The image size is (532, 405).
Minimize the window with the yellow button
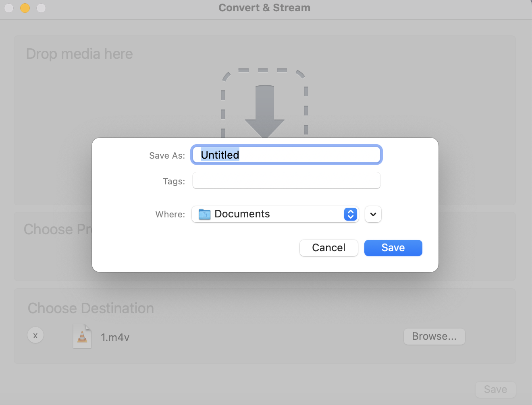tap(25, 8)
